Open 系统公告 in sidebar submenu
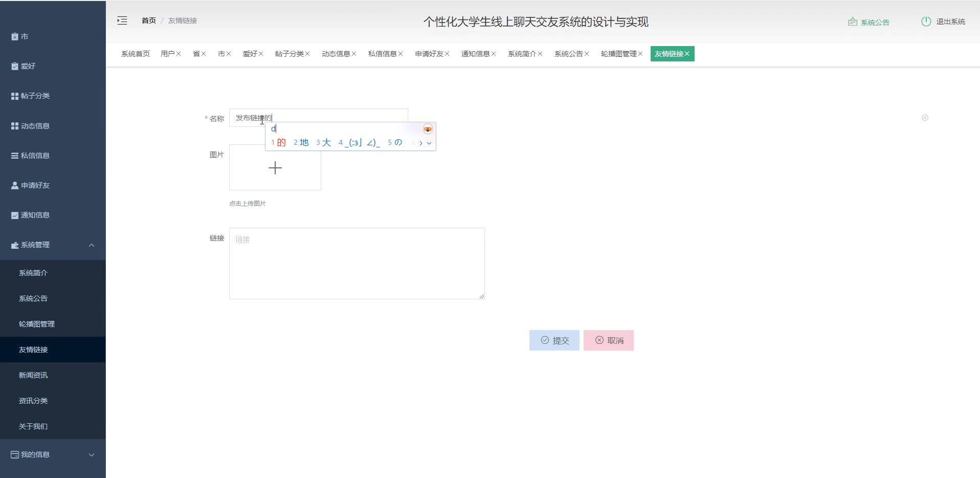This screenshot has width=980, height=478. [53, 298]
